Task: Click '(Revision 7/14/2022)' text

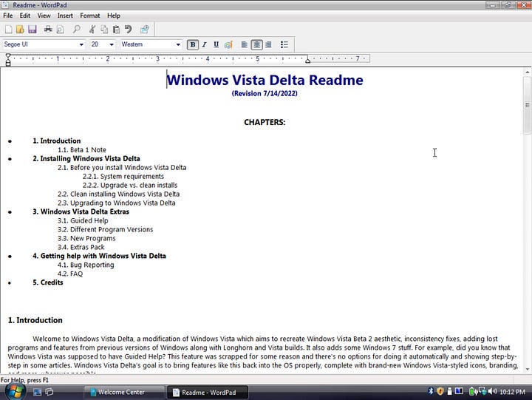Action: [265, 93]
